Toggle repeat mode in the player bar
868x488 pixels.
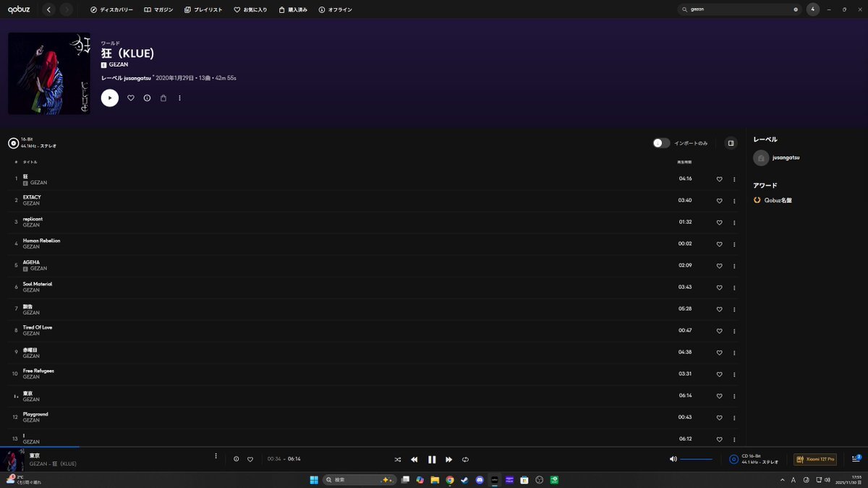465,459
